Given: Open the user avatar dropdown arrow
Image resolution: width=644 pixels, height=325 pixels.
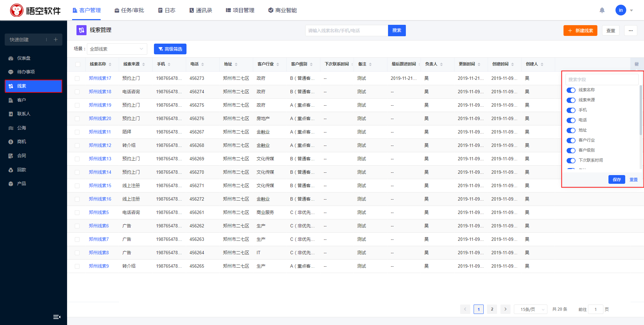Looking at the screenshot, I should point(632,10).
